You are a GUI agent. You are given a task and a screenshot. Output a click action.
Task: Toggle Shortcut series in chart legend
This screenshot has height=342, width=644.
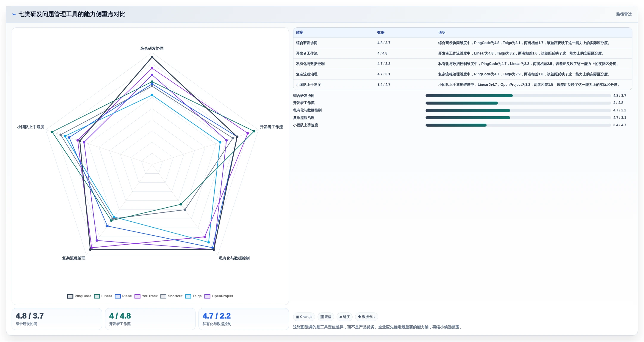171,296
